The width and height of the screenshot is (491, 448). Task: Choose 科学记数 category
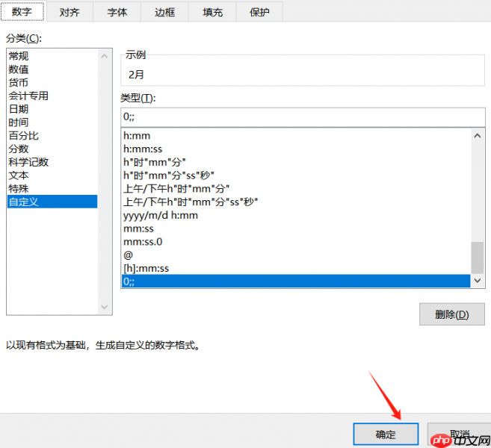[x=52, y=162]
